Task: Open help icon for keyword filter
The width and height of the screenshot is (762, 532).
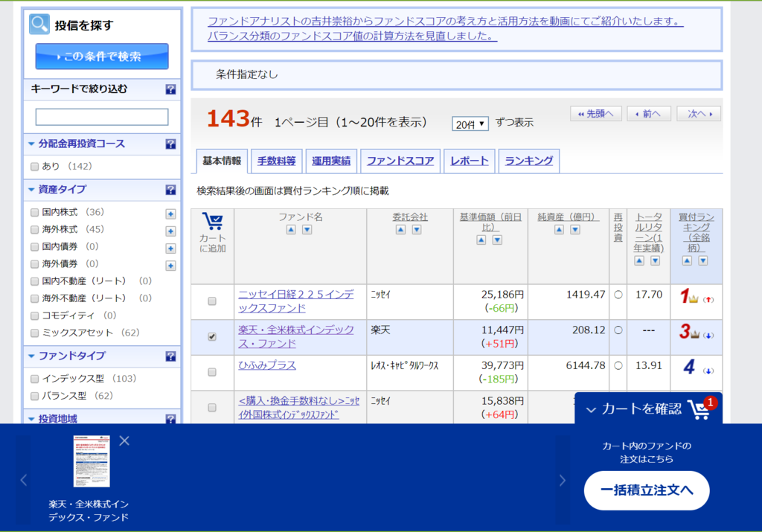Action: point(170,89)
